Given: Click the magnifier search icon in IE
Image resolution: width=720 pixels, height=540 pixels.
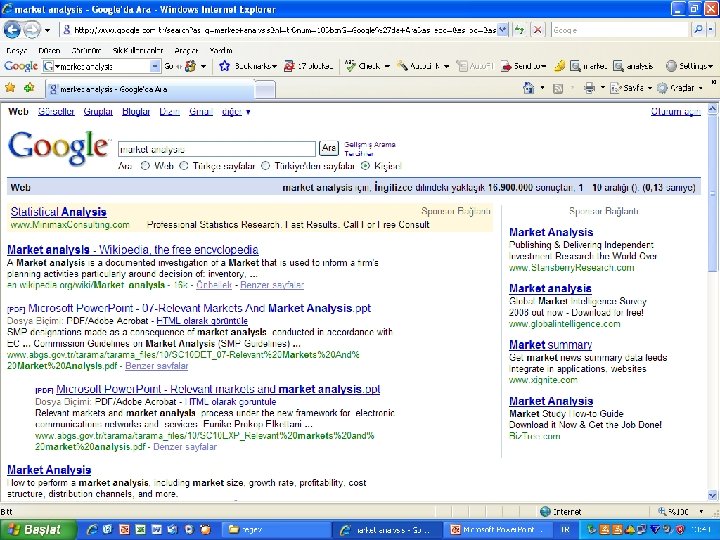Looking at the screenshot, I should (x=698, y=30).
